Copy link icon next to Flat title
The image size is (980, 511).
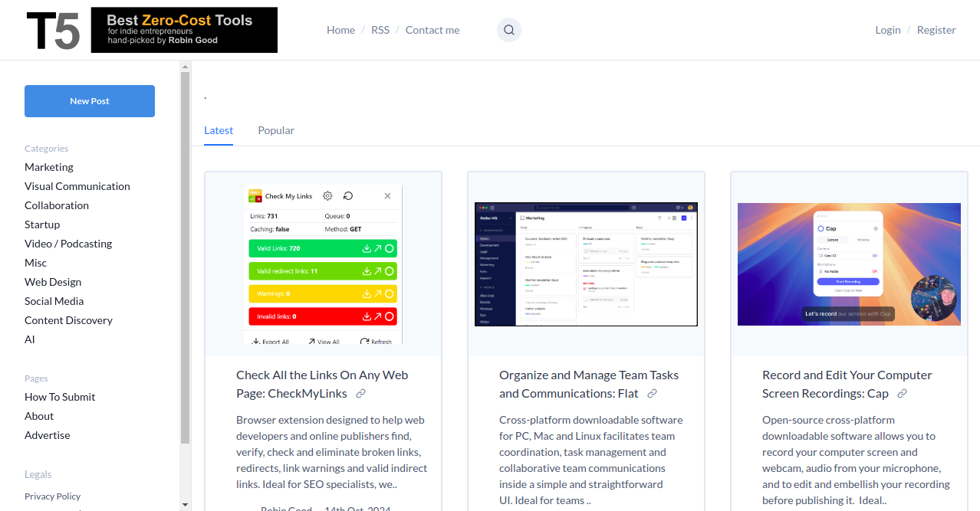pos(652,394)
